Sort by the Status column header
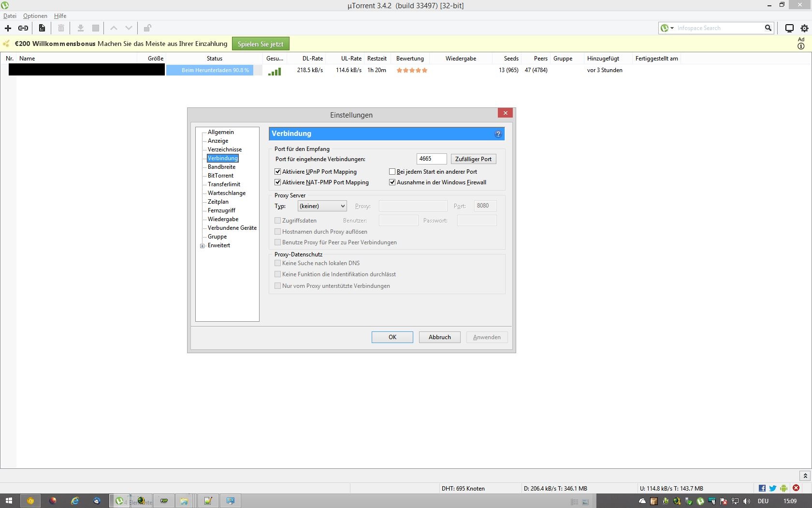Image resolution: width=812 pixels, height=508 pixels. pyautogui.click(x=215, y=59)
